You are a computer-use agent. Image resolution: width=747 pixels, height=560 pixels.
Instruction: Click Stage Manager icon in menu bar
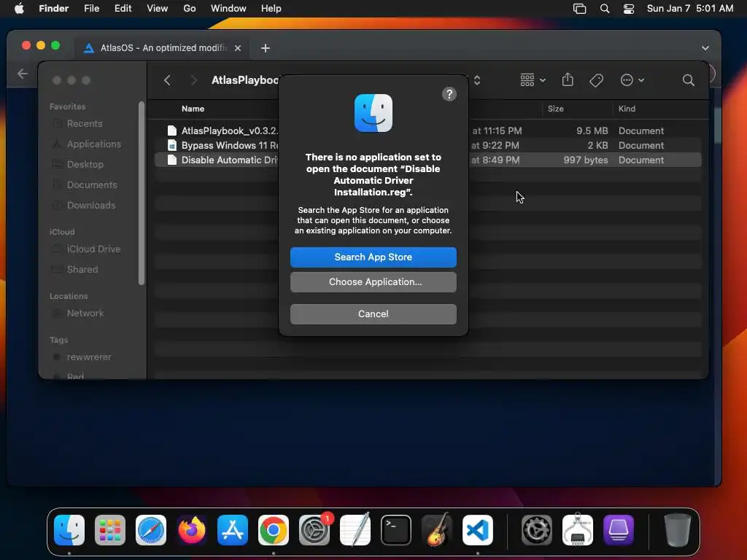click(579, 9)
